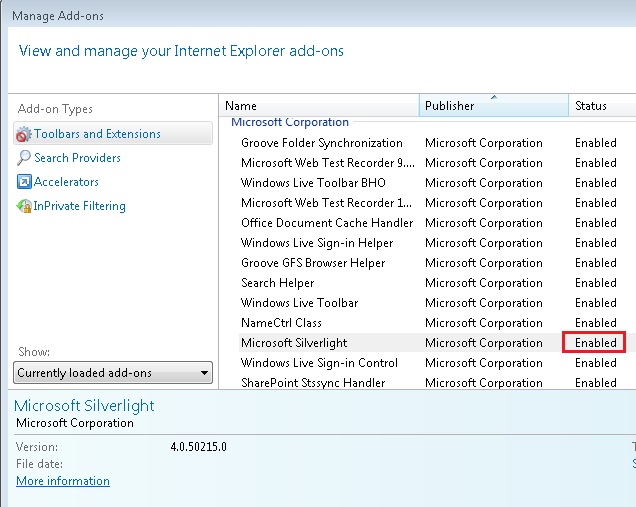Click the Search Providers magnifier icon
Viewport: 636px width, 507px height.
pyautogui.click(x=24, y=158)
